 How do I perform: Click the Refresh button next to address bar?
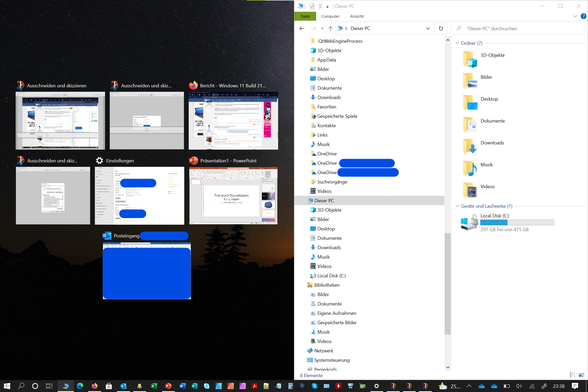coord(441,28)
